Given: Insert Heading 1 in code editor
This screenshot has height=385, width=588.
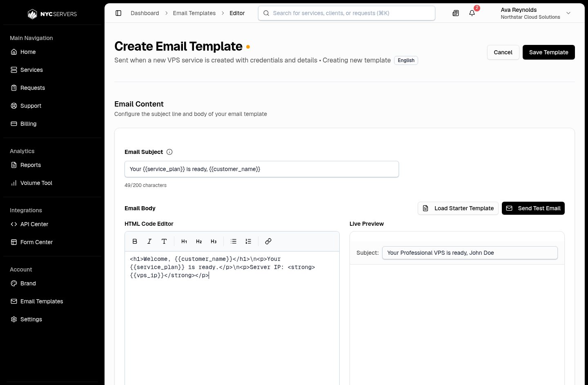Looking at the screenshot, I should (x=184, y=241).
